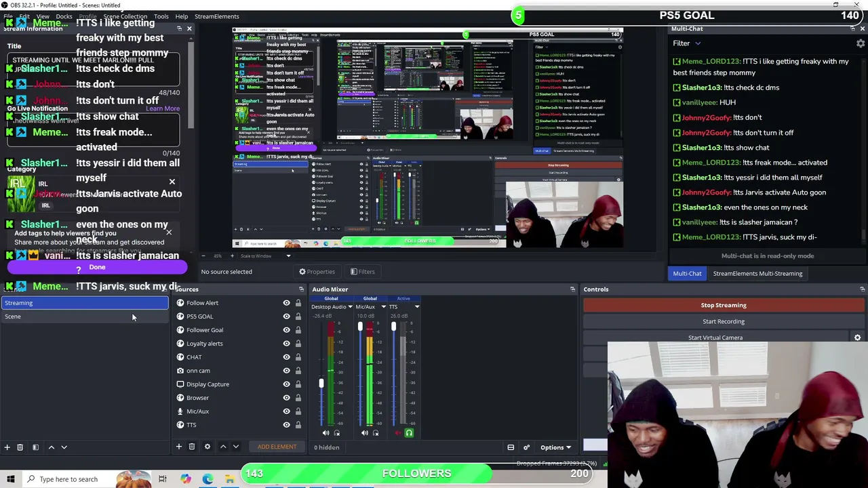Open source Filters button

(x=362, y=272)
